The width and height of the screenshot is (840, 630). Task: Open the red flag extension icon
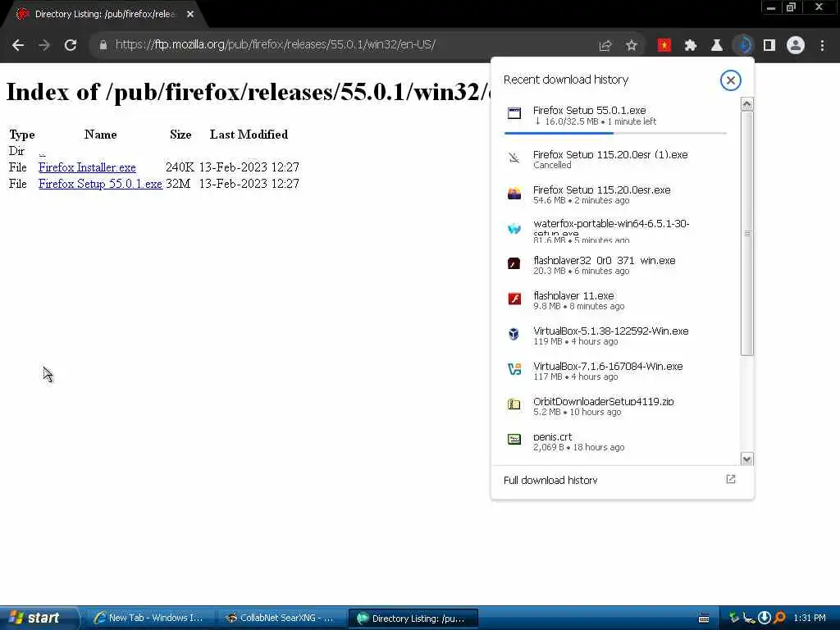664,46
